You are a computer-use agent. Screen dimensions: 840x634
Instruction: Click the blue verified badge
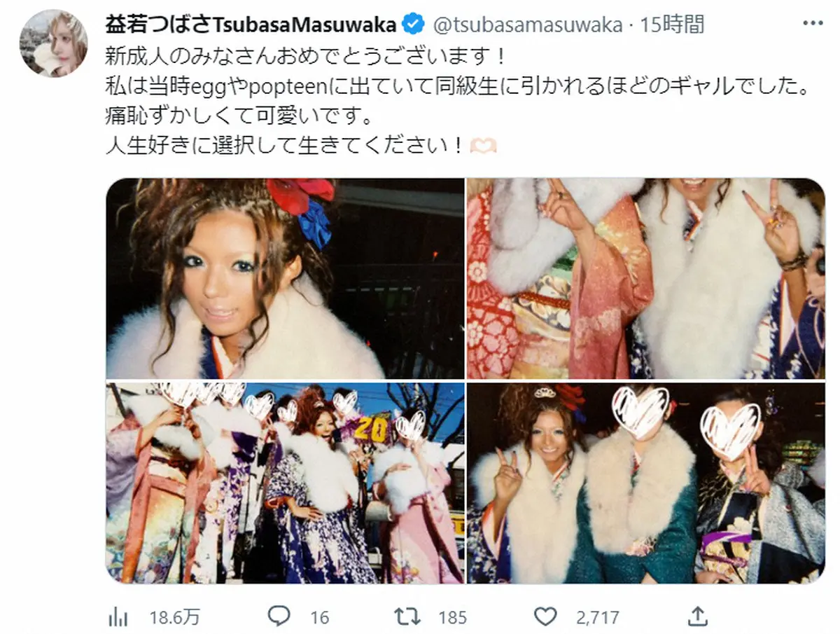(x=414, y=25)
